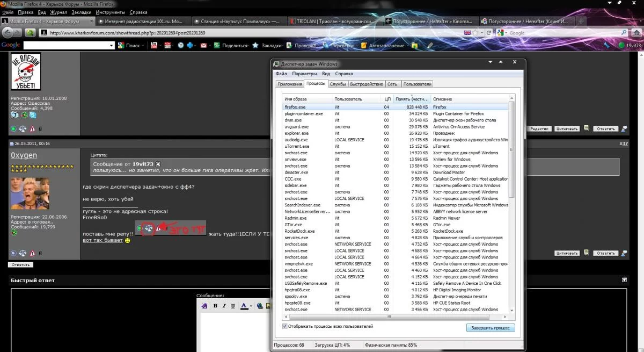This screenshot has height=352, width=644.
Task: Click the Skype icon in first user's profile
Action: pos(33,114)
